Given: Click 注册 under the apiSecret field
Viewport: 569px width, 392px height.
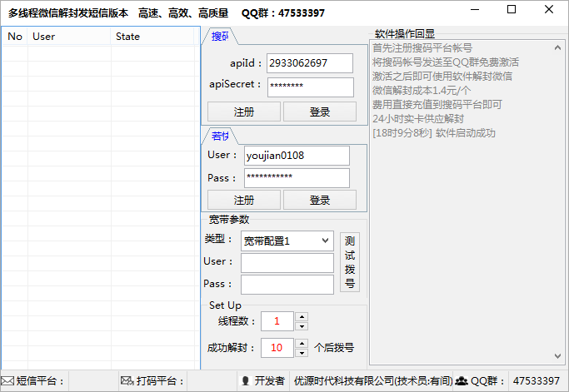Looking at the screenshot, I should pos(244,112).
